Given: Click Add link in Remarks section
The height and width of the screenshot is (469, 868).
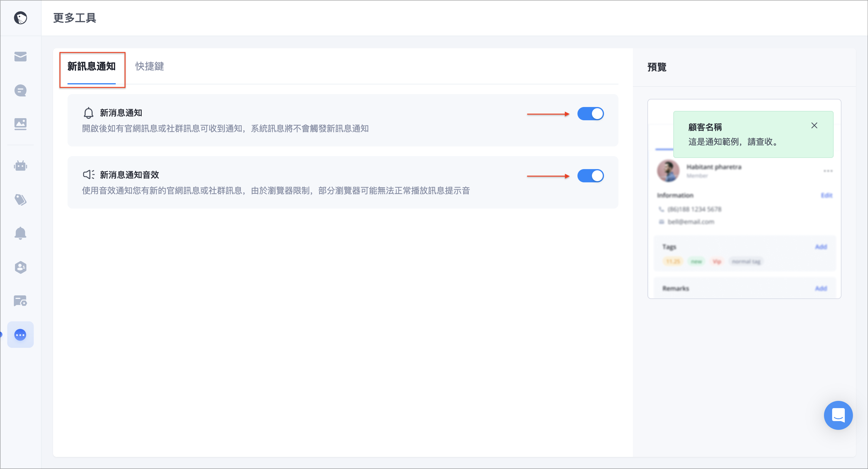Looking at the screenshot, I should pyautogui.click(x=821, y=288).
